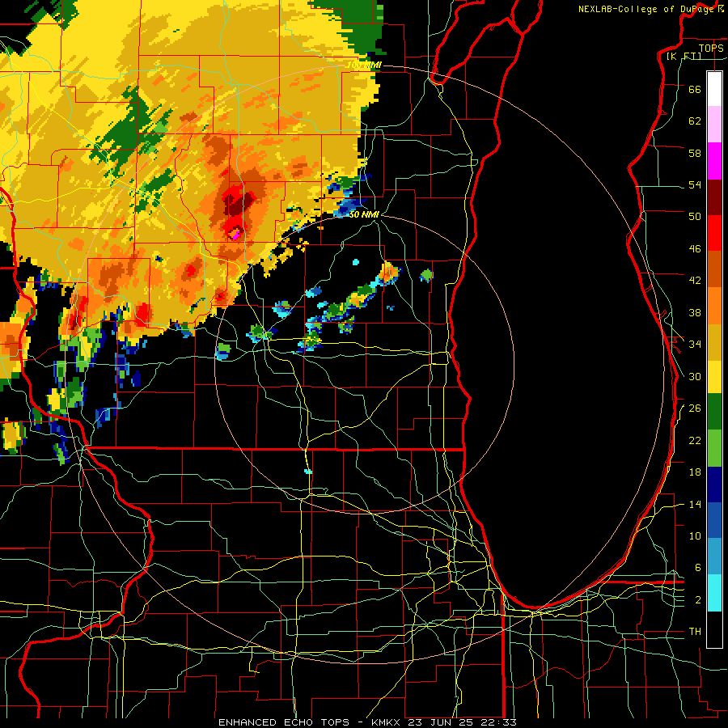This screenshot has height=728, width=728.
Task: Click the legend value 58
Action: coord(695,153)
